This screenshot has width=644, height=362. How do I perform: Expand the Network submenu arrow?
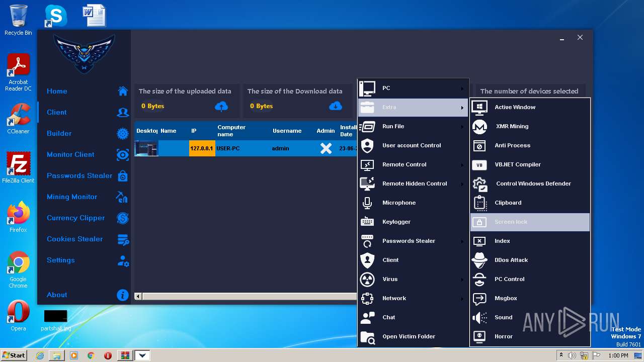tap(462, 299)
